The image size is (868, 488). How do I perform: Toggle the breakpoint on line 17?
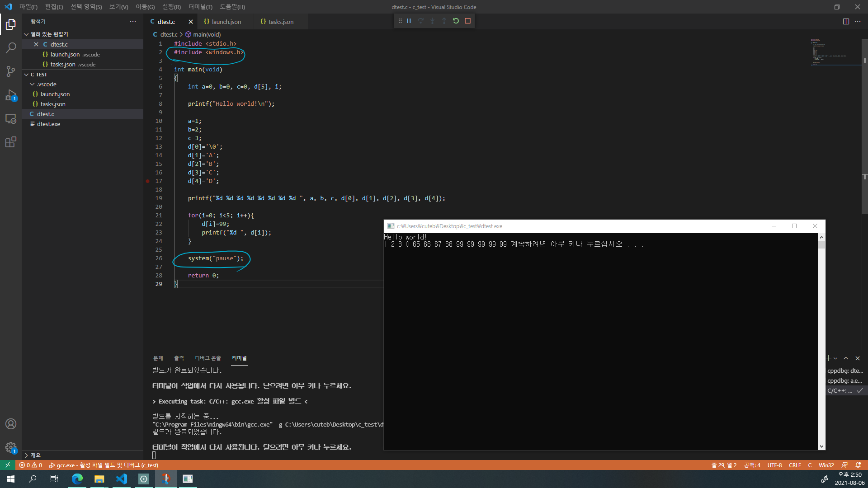148,181
